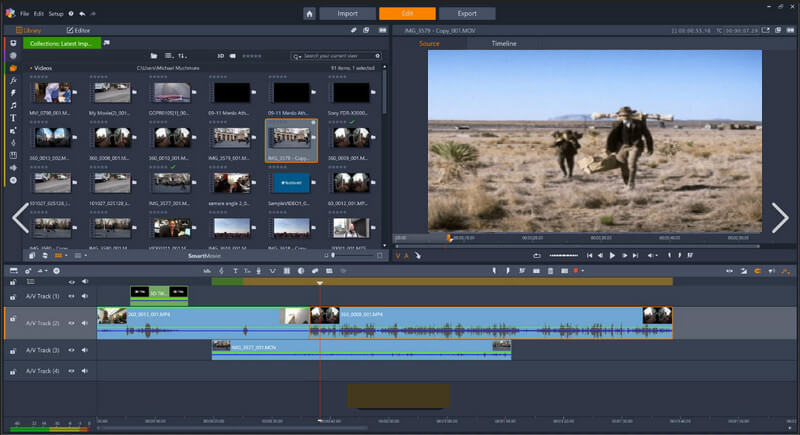Start voice-over with microphone icon
The image size is (800, 435).
[x=259, y=271]
